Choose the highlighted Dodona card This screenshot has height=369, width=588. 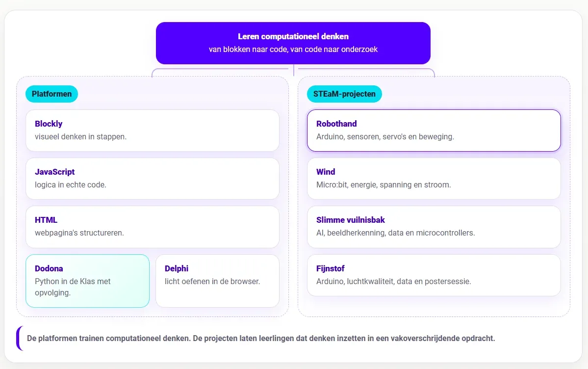[x=87, y=281]
